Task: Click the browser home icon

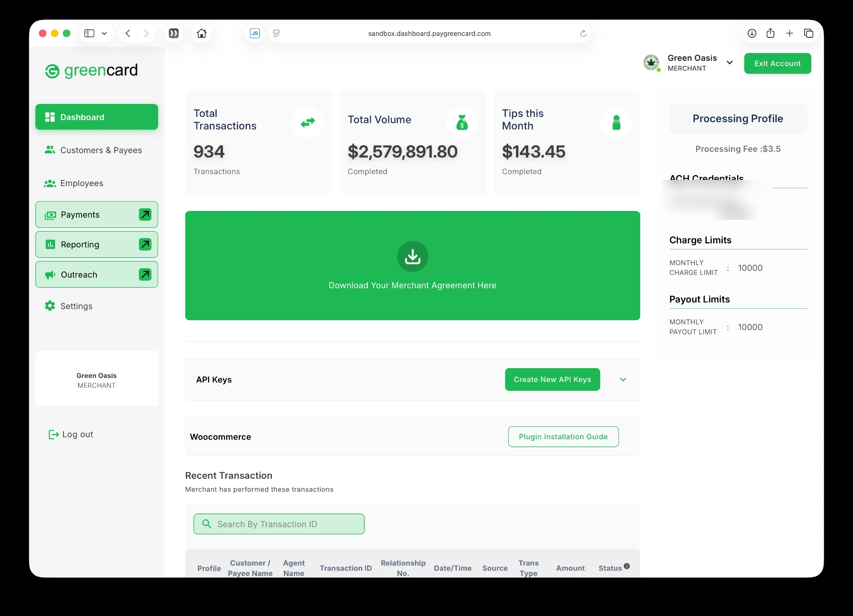Action: click(202, 33)
